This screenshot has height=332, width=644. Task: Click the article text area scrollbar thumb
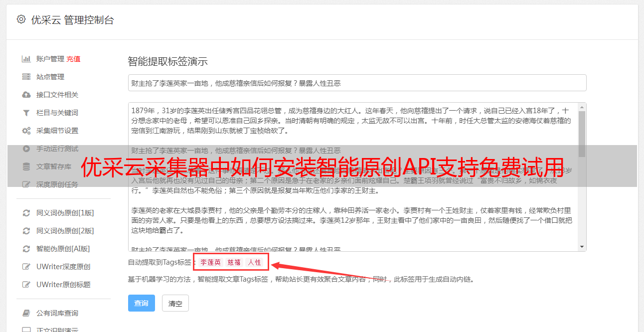pos(582,133)
